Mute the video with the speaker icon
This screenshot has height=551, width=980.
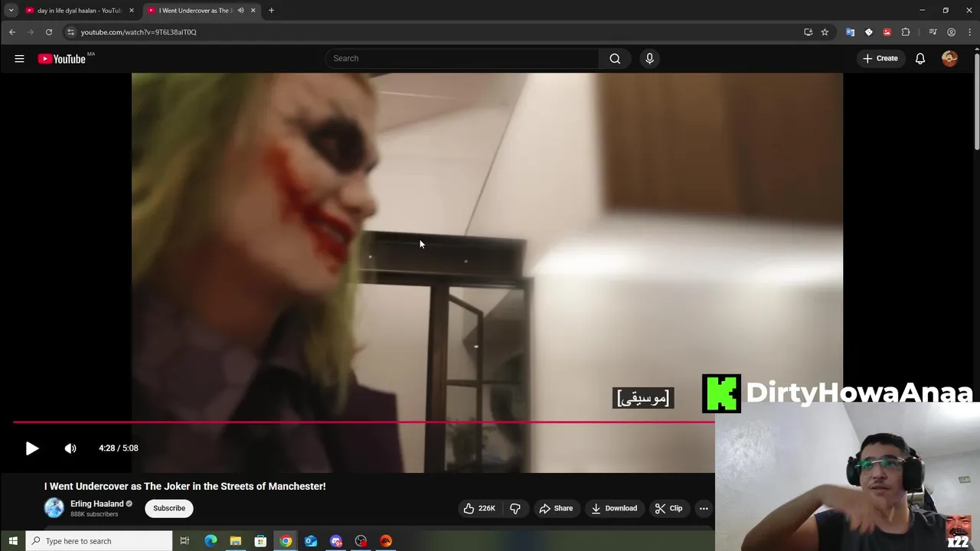click(70, 448)
